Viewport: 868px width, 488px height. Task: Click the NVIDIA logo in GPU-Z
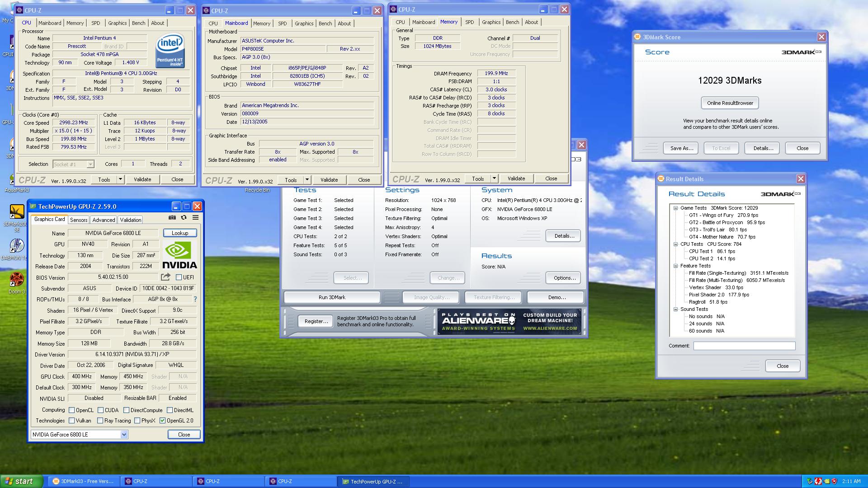pos(179,255)
